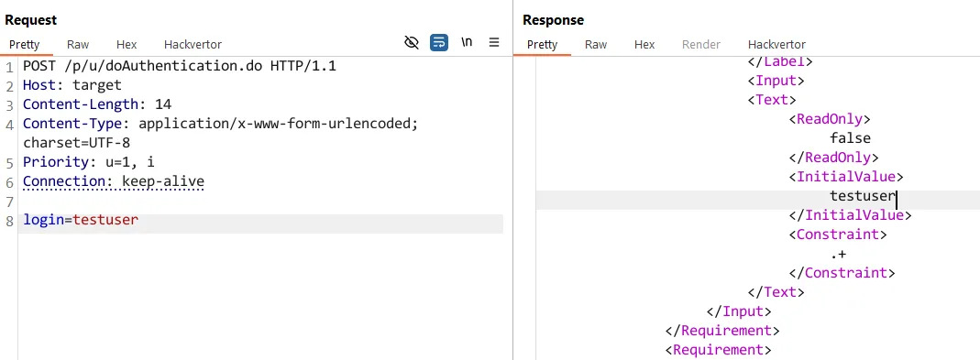Switch to the Request Raw tab
This screenshot has width=980, height=360.
pyautogui.click(x=78, y=44)
